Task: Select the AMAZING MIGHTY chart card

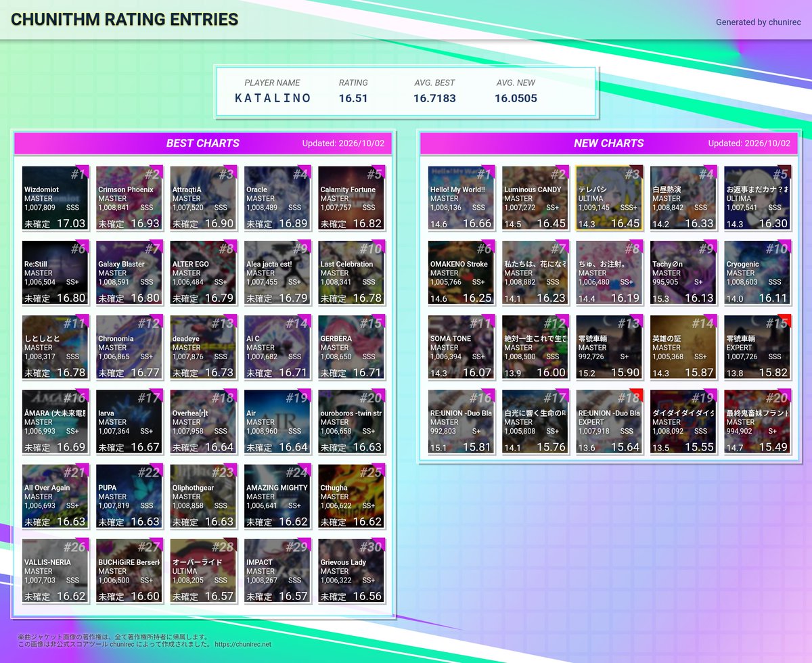Action: [x=277, y=496]
